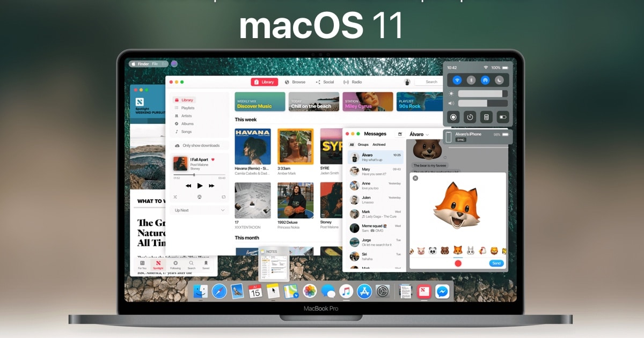
Task: Open the News app in the dock
Action: click(x=424, y=291)
